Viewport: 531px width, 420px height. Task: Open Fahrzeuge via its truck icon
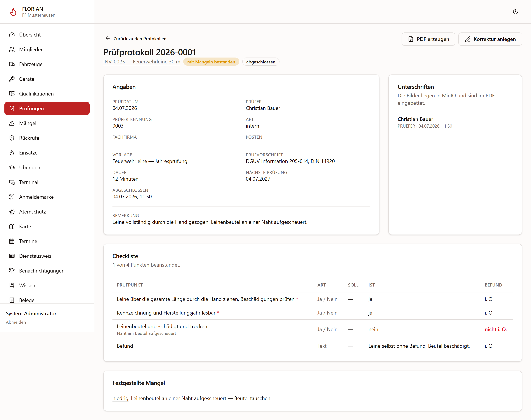[12, 64]
